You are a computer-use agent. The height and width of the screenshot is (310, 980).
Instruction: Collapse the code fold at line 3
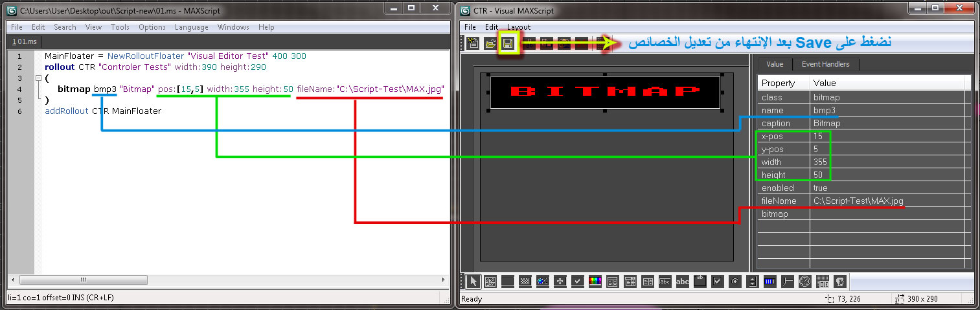click(x=38, y=78)
